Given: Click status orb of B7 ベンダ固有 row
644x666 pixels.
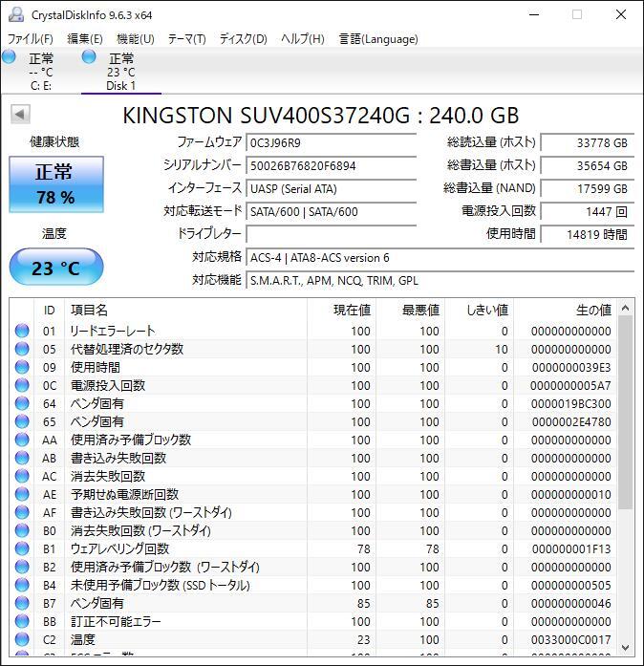Looking at the screenshot, I should 22,603.
